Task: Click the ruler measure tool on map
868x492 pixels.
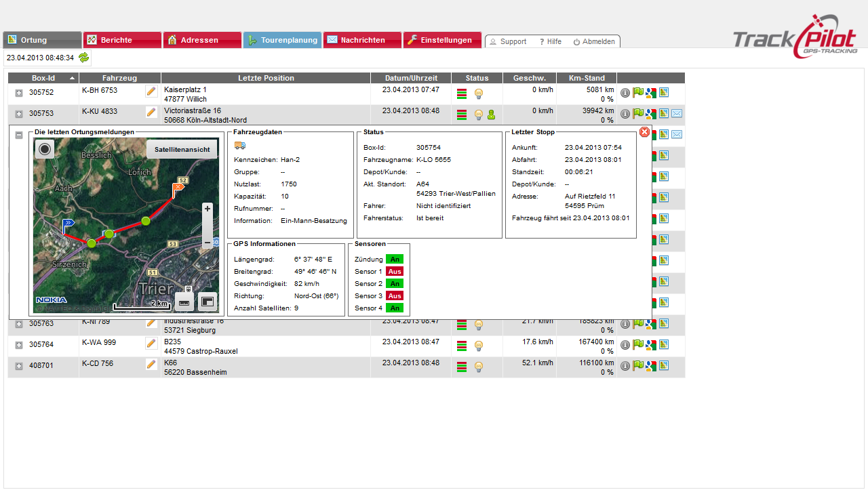Action: [184, 301]
